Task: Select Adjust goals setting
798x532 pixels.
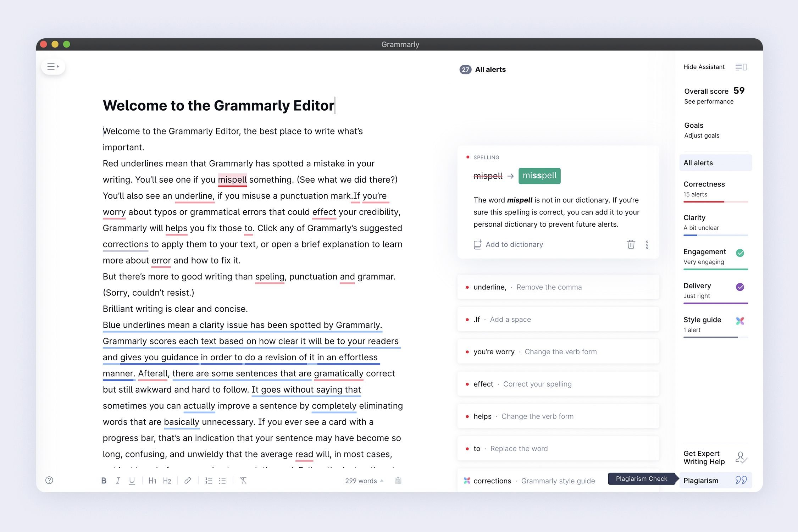Action: coord(702,136)
